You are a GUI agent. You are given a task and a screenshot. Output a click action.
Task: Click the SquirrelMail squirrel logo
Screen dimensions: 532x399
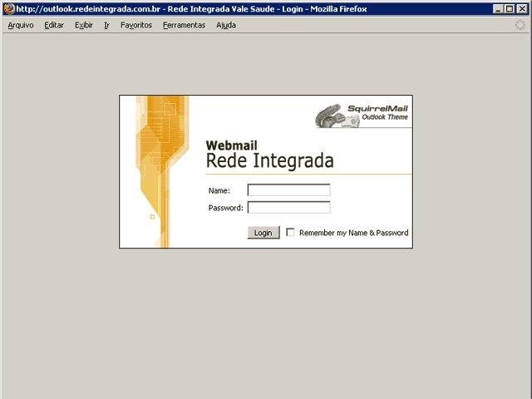337,116
